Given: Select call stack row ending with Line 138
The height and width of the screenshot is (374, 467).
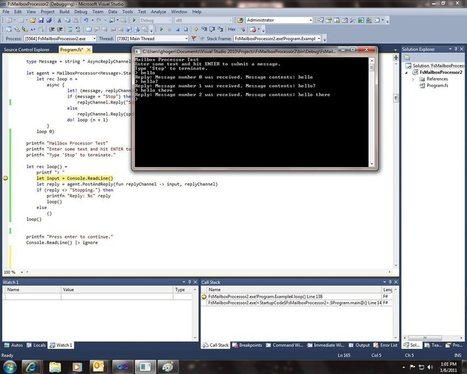Looking at the screenshot, I should [x=294, y=296].
